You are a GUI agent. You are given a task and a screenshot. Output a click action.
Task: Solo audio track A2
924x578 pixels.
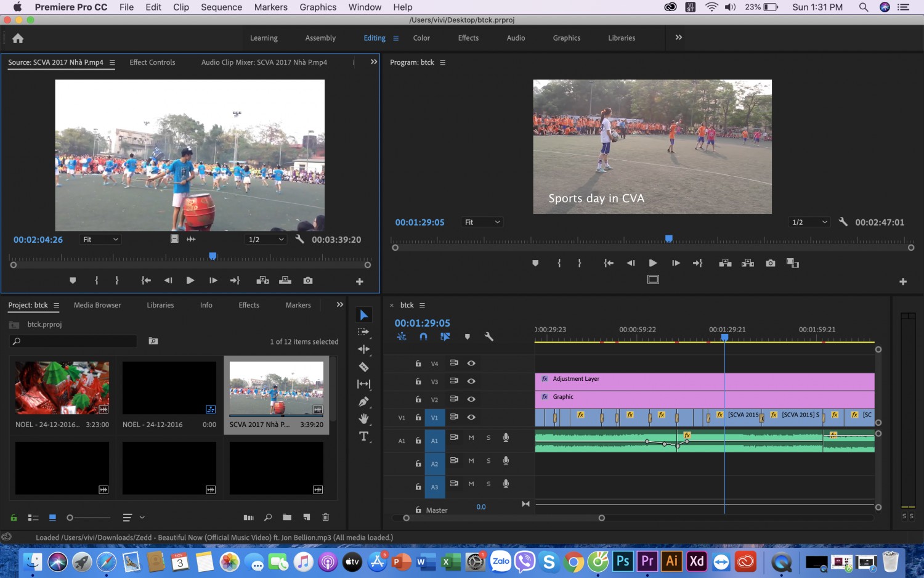tap(488, 461)
